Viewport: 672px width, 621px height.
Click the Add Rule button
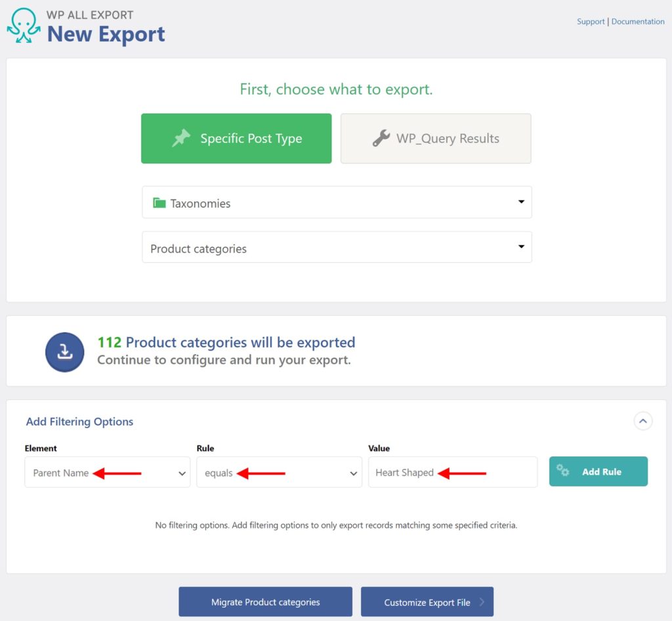(598, 471)
